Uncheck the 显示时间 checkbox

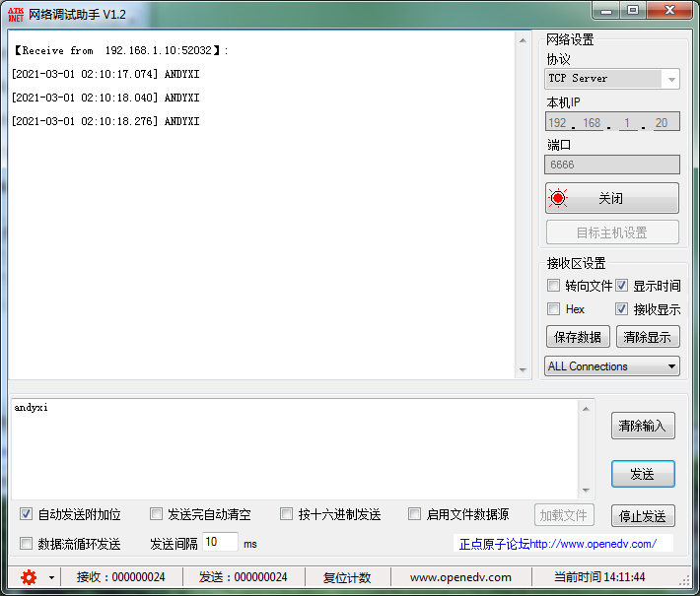tap(622, 286)
